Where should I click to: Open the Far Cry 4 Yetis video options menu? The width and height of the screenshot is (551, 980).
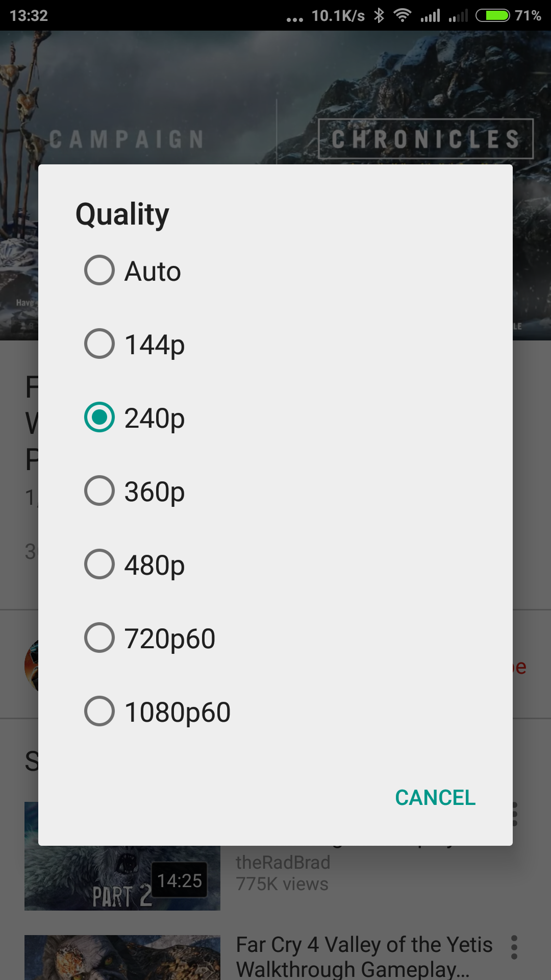[514, 947]
